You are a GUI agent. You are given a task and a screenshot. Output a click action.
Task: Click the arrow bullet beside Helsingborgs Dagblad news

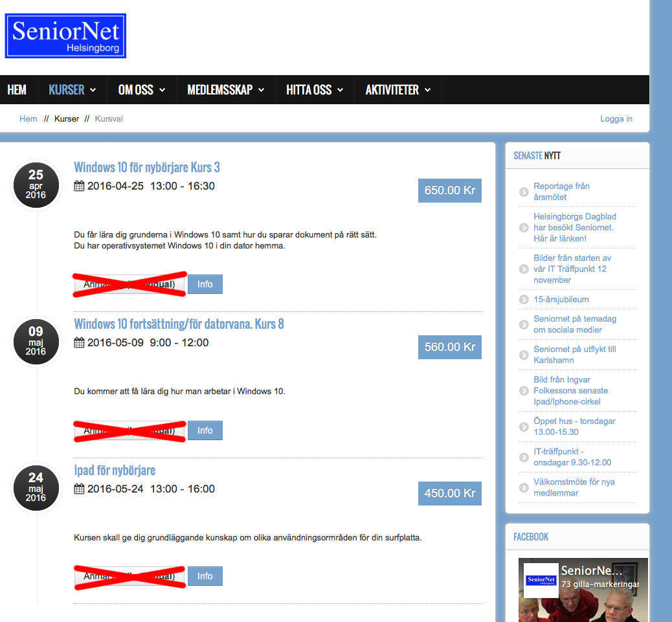click(x=524, y=227)
